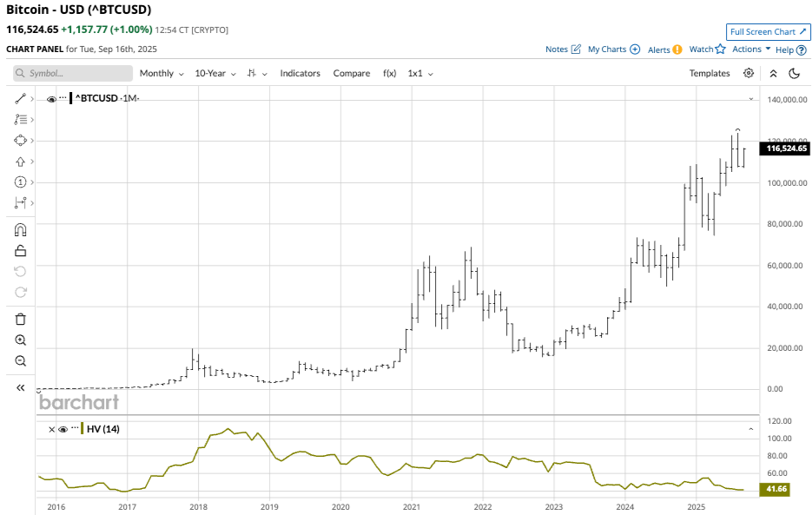Open the My Charts link

pos(607,50)
